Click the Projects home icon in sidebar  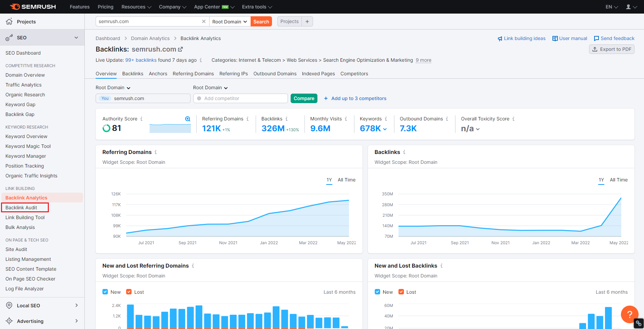click(x=9, y=21)
